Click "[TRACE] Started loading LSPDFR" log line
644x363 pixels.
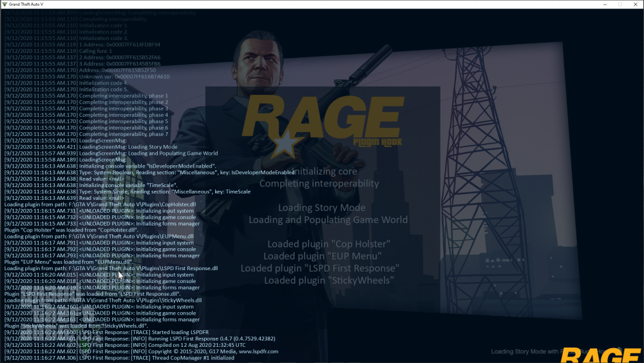106,332
